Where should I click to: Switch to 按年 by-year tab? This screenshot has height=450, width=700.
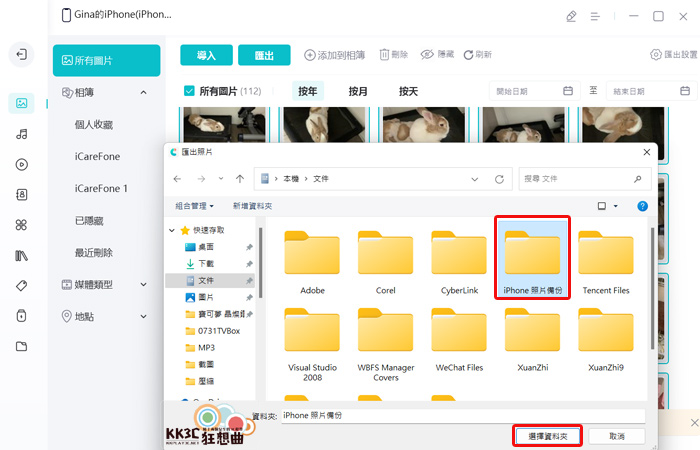308,91
